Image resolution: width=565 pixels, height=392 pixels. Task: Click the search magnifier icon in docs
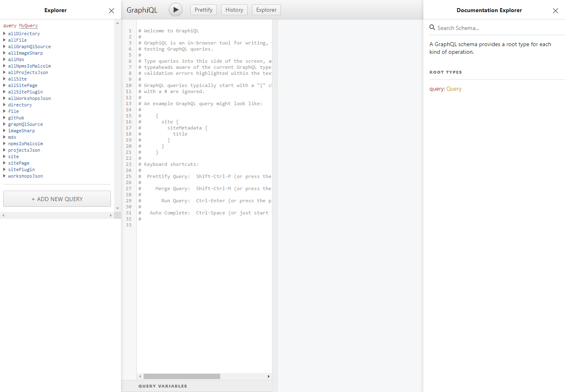point(432,28)
